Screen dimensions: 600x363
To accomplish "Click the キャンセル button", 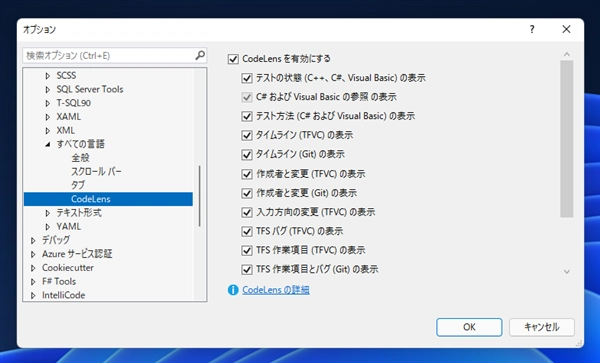I will click(542, 327).
